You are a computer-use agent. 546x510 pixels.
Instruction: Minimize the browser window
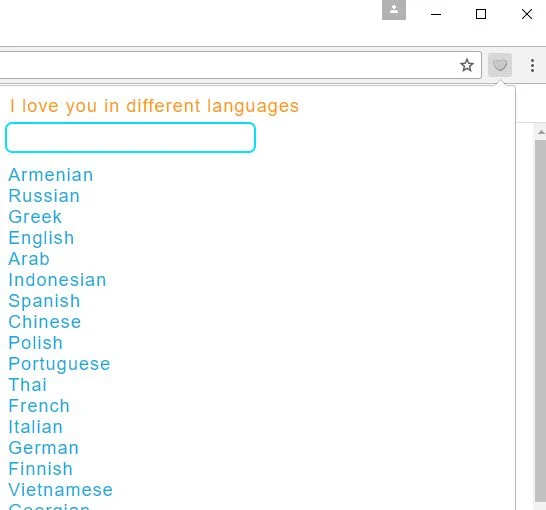(x=436, y=14)
